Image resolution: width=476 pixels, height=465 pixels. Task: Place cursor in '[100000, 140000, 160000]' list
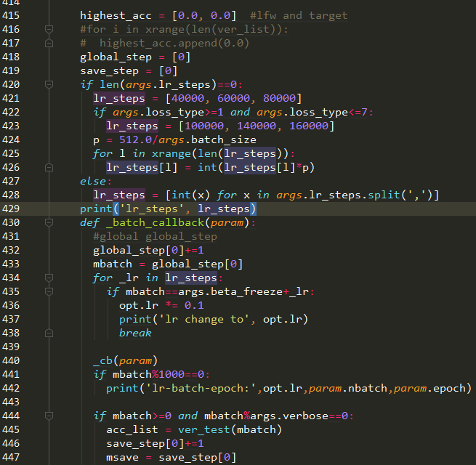pos(257,126)
